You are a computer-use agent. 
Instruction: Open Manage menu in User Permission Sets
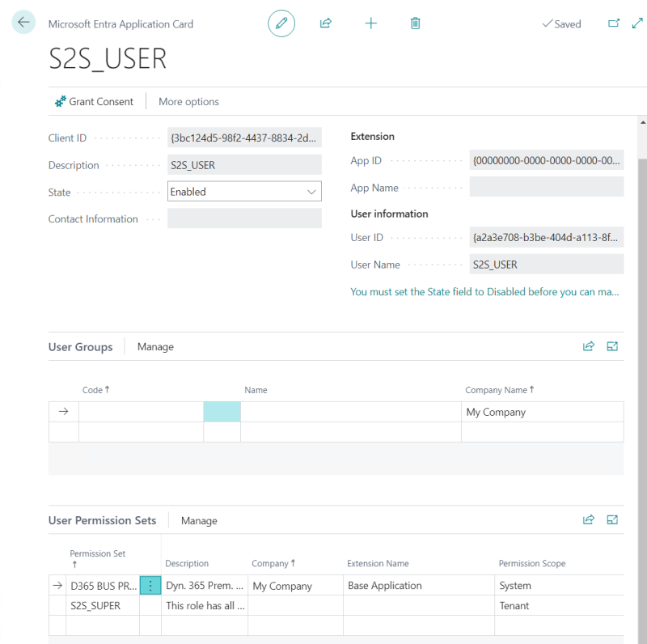tap(199, 521)
